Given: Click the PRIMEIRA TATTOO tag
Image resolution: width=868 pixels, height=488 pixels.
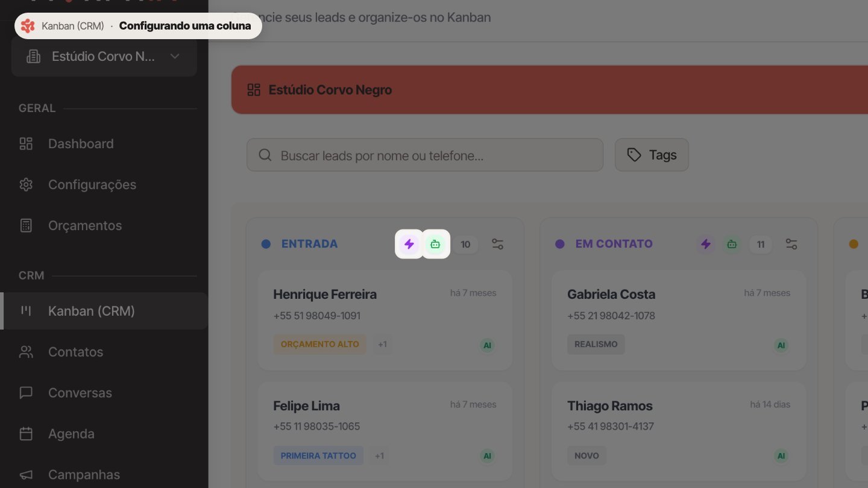Looking at the screenshot, I should [318, 455].
